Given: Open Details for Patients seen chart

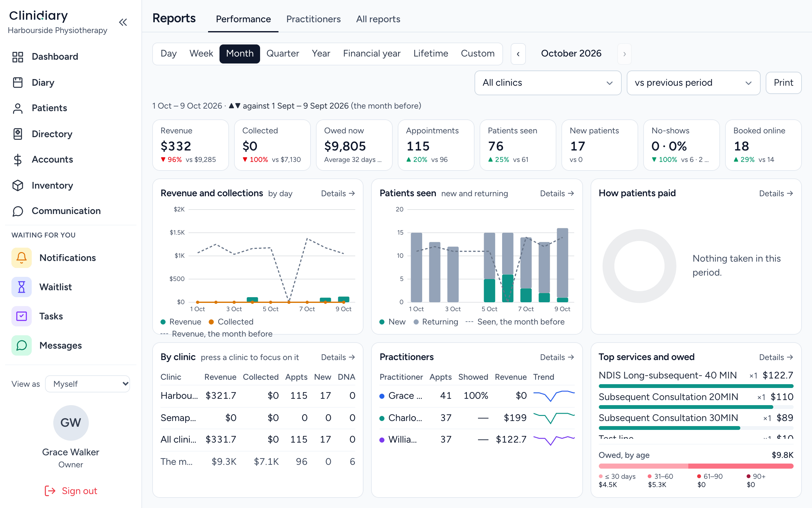Looking at the screenshot, I should (x=557, y=194).
